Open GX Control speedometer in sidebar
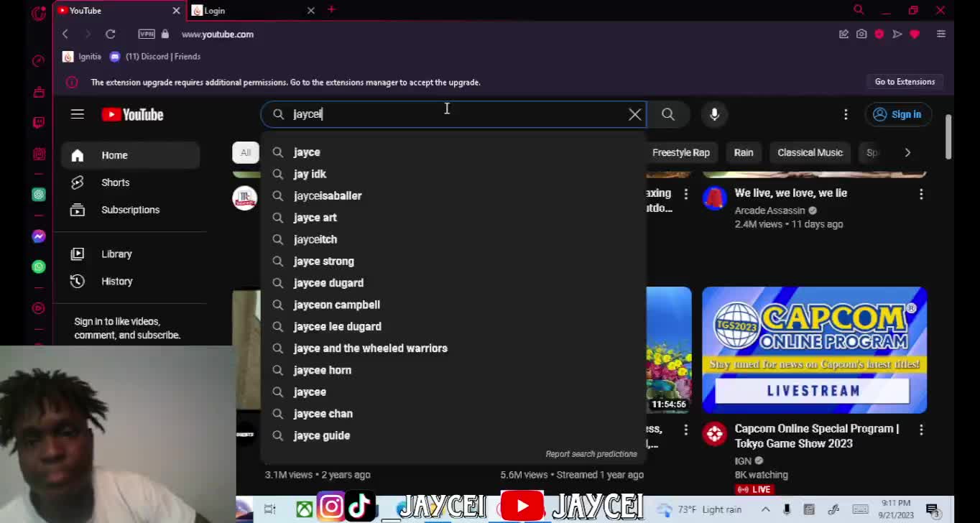Image resolution: width=980 pixels, height=523 pixels. [x=39, y=61]
